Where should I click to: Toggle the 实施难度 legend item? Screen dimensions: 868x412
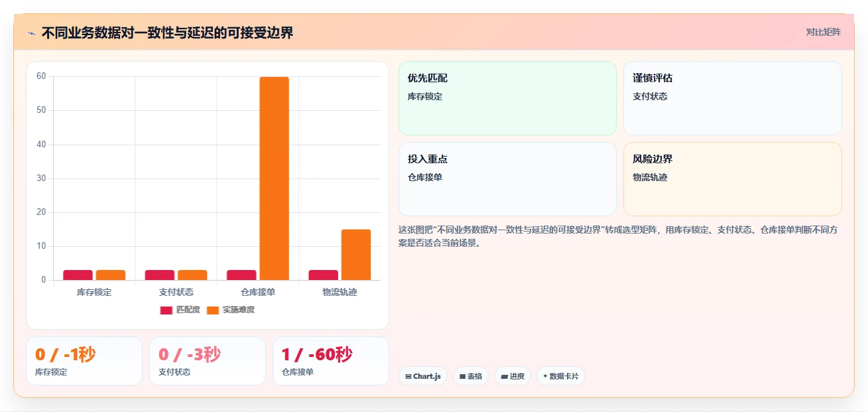pos(231,310)
